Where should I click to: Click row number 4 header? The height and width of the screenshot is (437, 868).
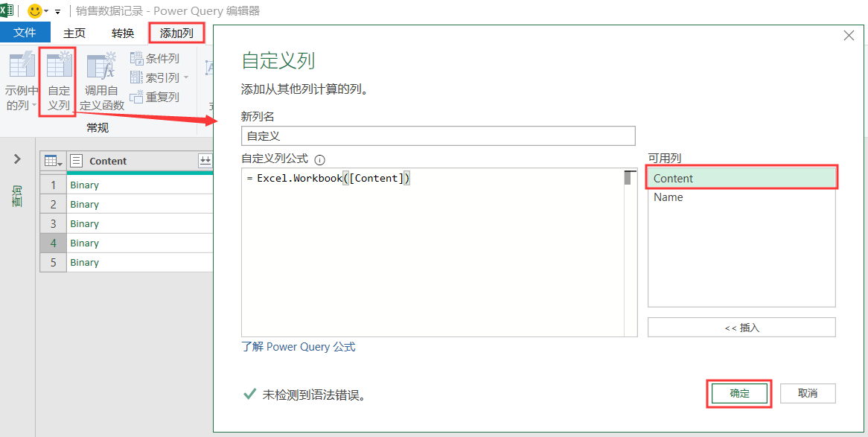pos(53,243)
